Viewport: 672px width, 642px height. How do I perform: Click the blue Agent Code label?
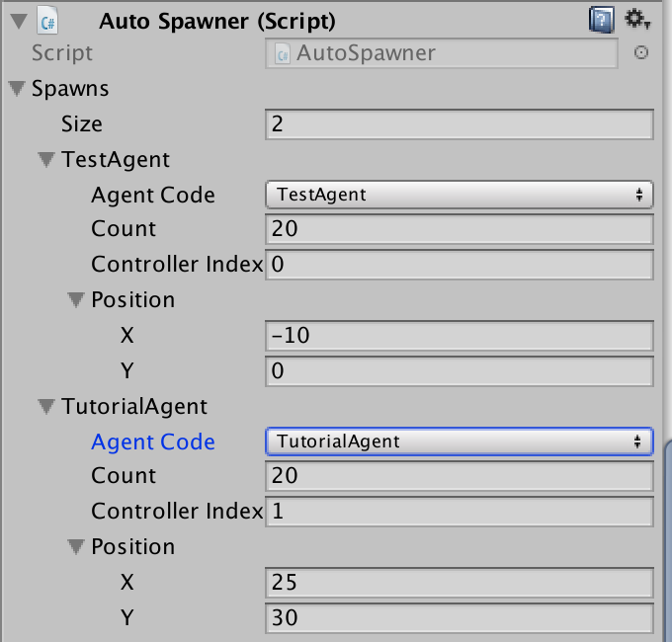pos(153,442)
